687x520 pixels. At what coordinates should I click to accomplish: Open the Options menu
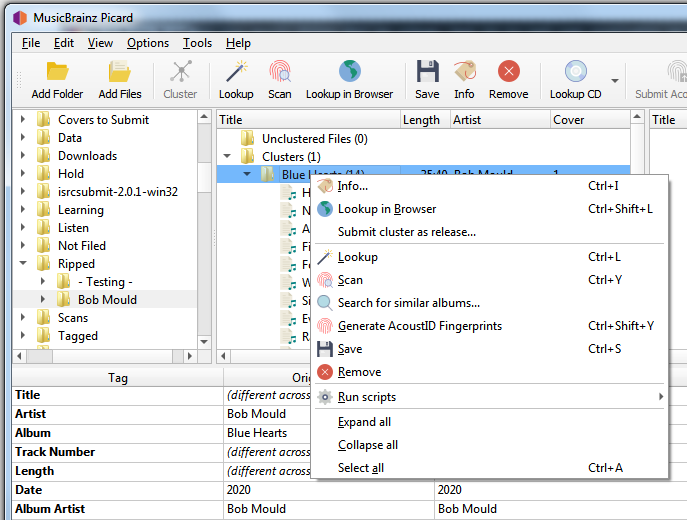[x=148, y=43]
